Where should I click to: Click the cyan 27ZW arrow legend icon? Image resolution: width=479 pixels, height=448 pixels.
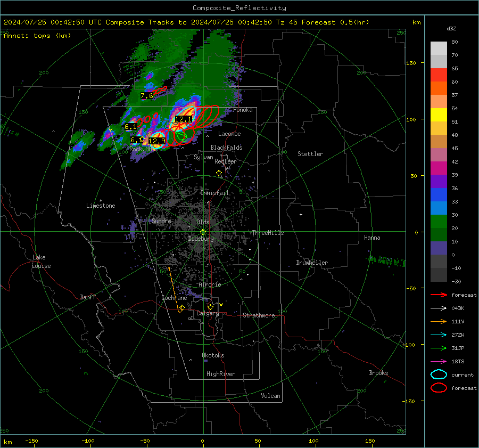[439, 335]
